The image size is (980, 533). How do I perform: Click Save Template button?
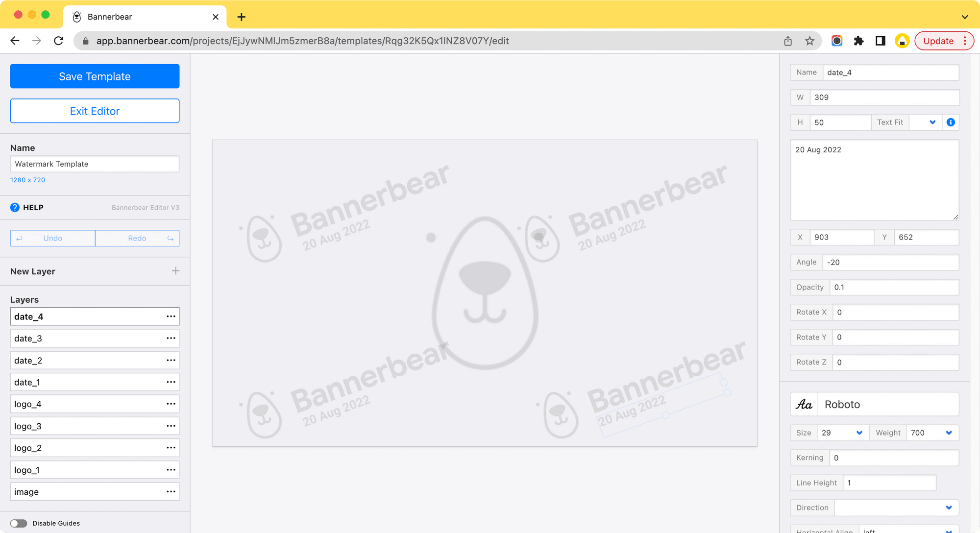tap(95, 76)
